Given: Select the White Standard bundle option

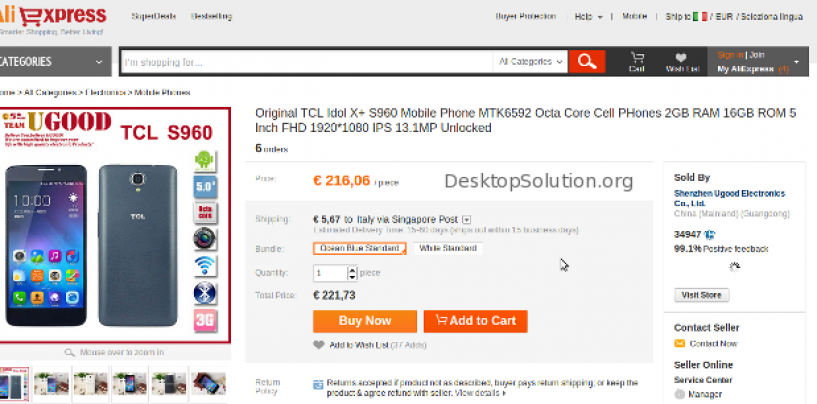Looking at the screenshot, I should point(448,249).
